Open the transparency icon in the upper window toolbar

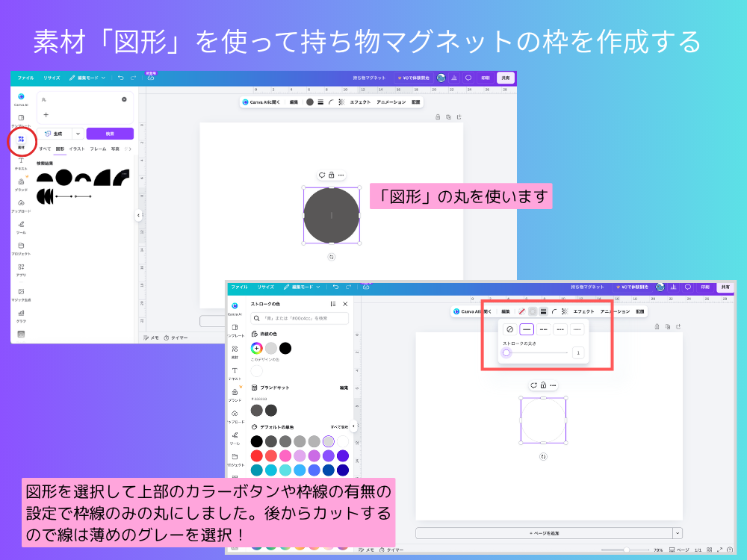tap(341, 102)
